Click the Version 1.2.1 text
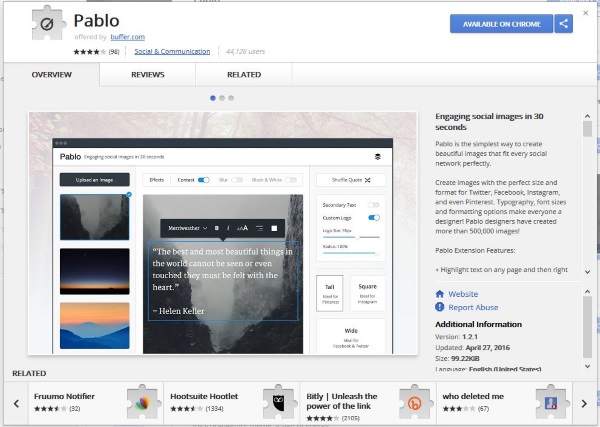The height and width of the screenshot is (427, 600). 457,337
